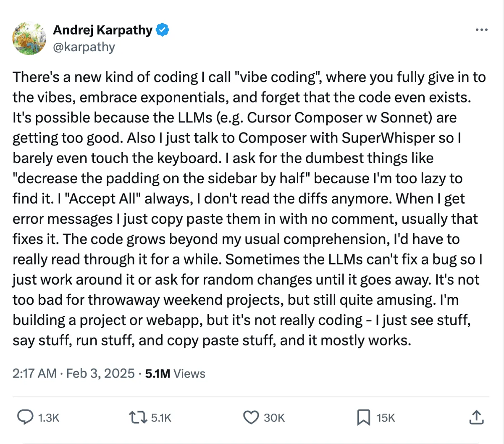Click the 30K like counter
This screenshot has width=504, height=444.
(x=274, y=418)
